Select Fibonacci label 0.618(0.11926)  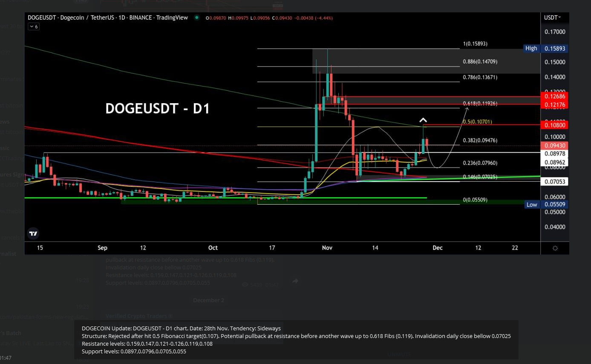480,104
